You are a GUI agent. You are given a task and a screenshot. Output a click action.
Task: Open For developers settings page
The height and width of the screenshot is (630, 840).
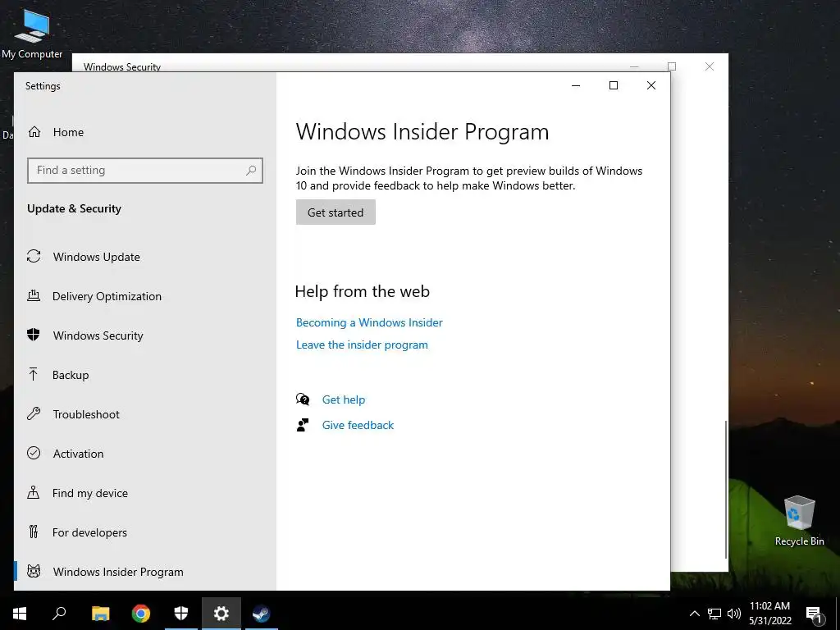point(89,532)
